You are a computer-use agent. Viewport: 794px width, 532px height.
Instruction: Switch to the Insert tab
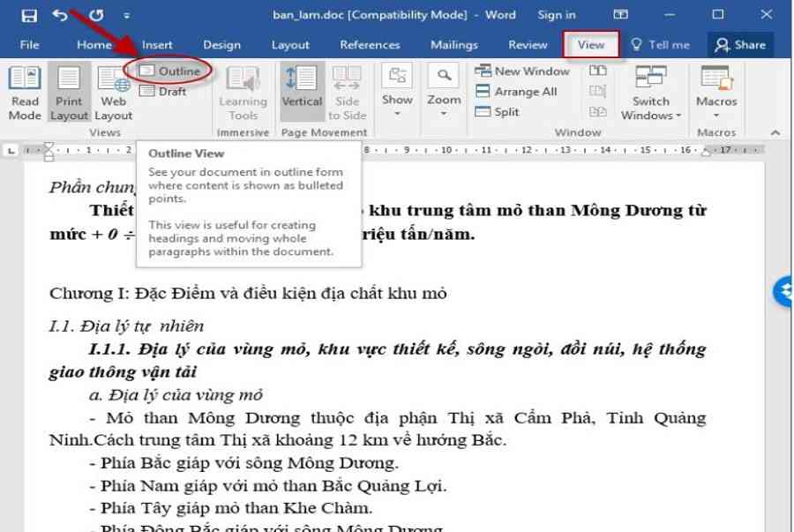pos(157,44)
